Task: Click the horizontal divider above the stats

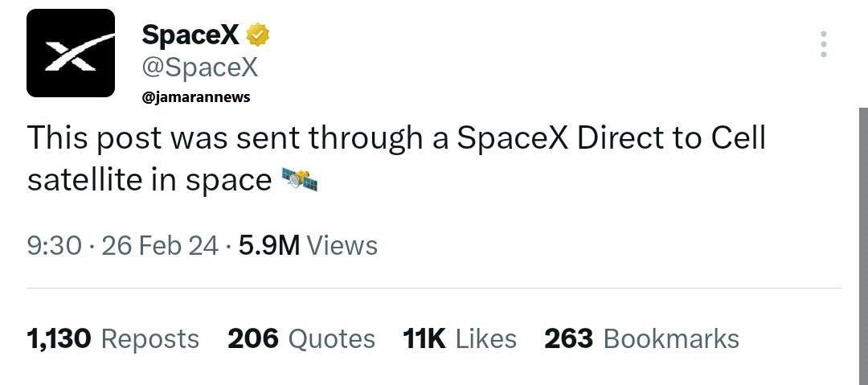Action: click(x=434, y=288)
